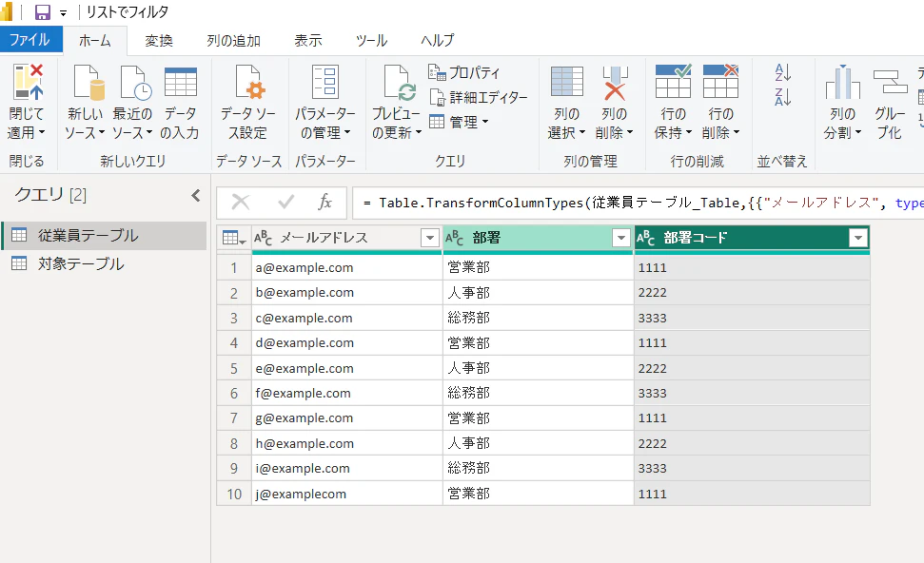Switch to the ヘルプ tab
Viewport: 924px width, 563px height.
coord(437,41)
